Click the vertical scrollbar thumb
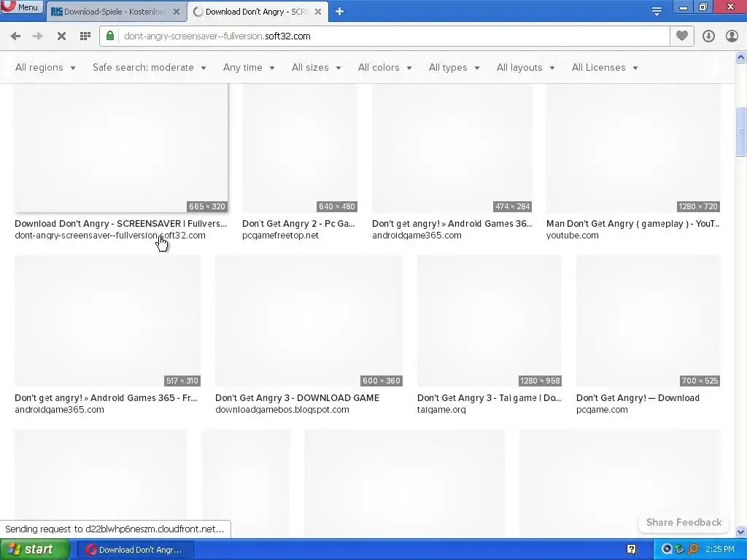Image resolution: width=747 pixels, height=560 pixels. pyautogui.click(x=740, y=131)
